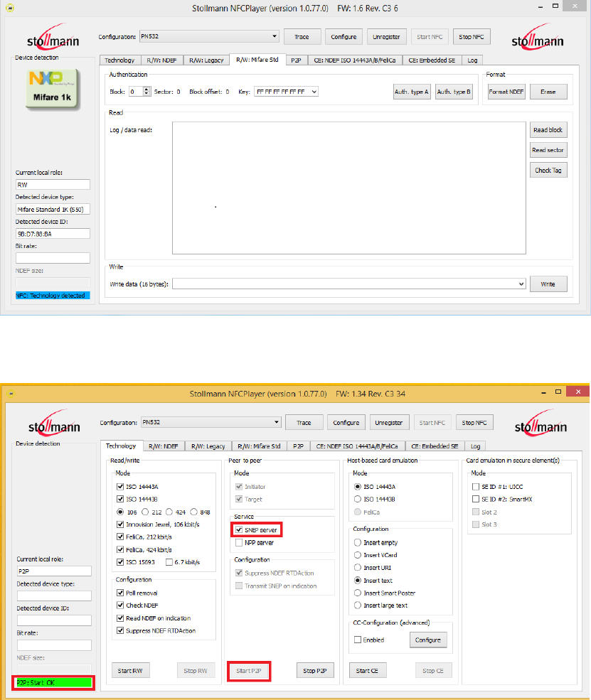Click Read block button
The height and width of the screenshot is (700, 591).
(548, 130)
